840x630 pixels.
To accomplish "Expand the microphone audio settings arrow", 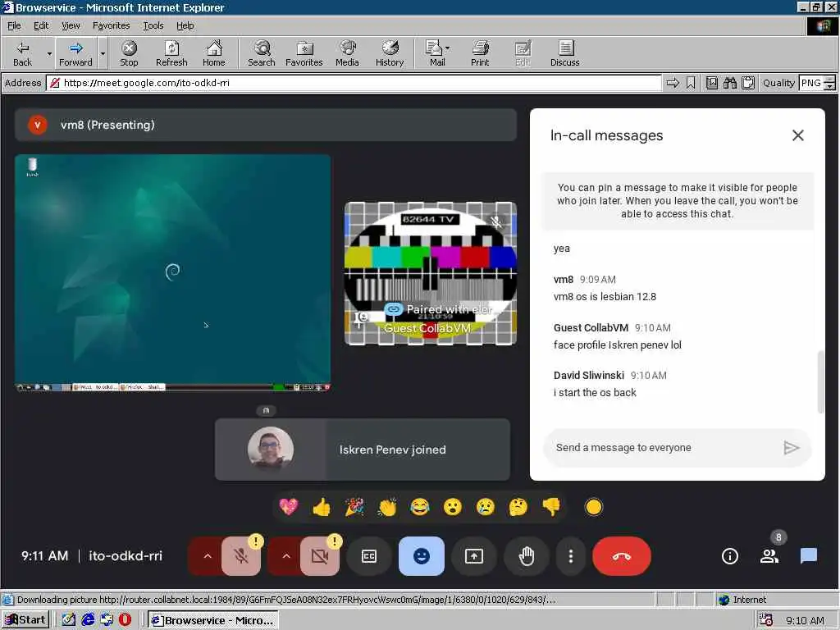I will pos(208,556).
